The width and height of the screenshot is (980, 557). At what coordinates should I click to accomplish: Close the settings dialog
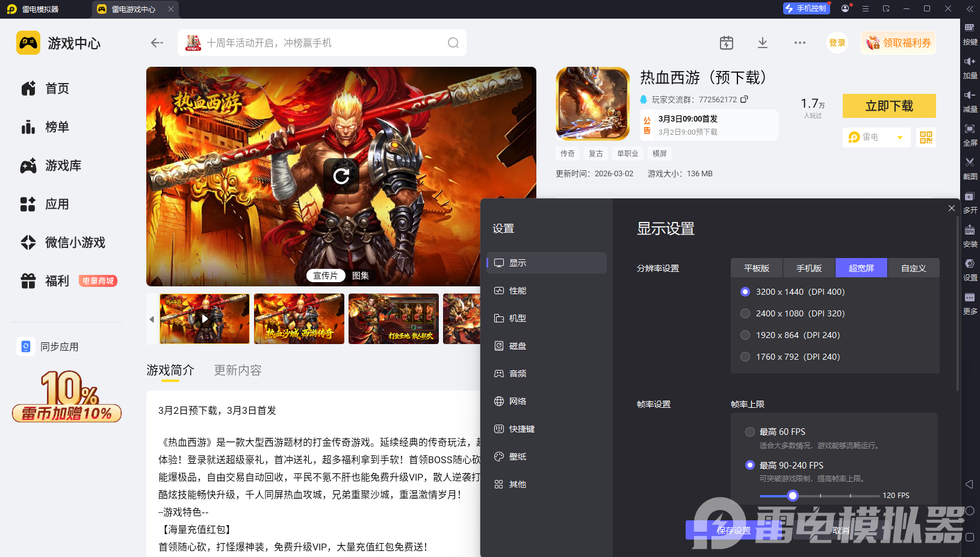coord(952,208)
